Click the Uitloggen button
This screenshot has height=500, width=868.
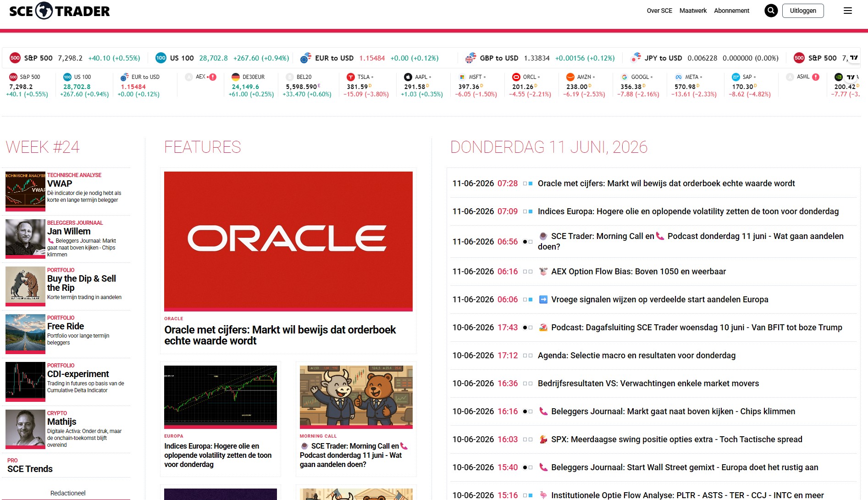(x=803, y=11)
